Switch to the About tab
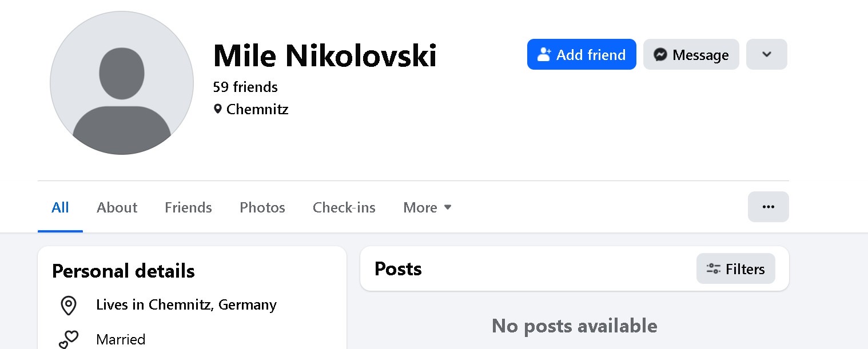This screenshot has height=349, width=868. click(117, 207)
